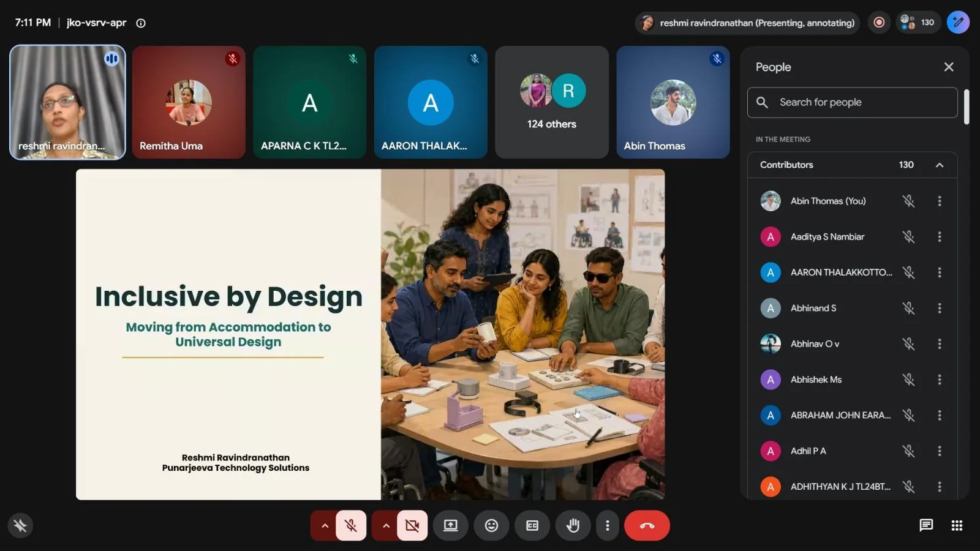
Task: Click mute icon beside ABRAHAM JOHN EARA
Action: (908, 416)
